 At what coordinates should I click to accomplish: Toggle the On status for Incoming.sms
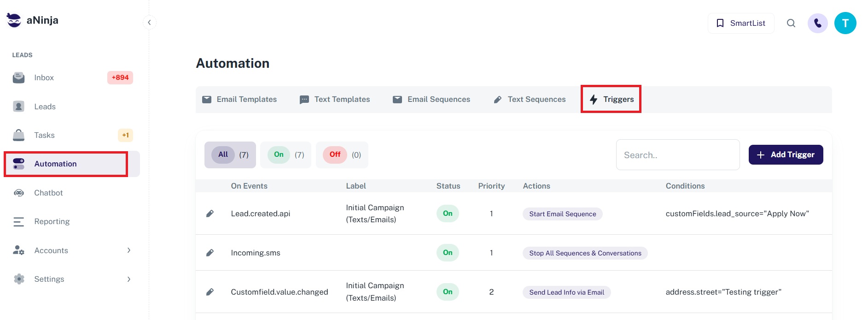(x=448, y=253)
